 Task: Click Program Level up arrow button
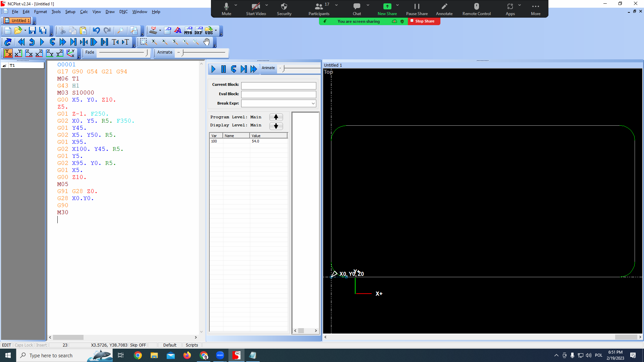click(x=276, y=117)
